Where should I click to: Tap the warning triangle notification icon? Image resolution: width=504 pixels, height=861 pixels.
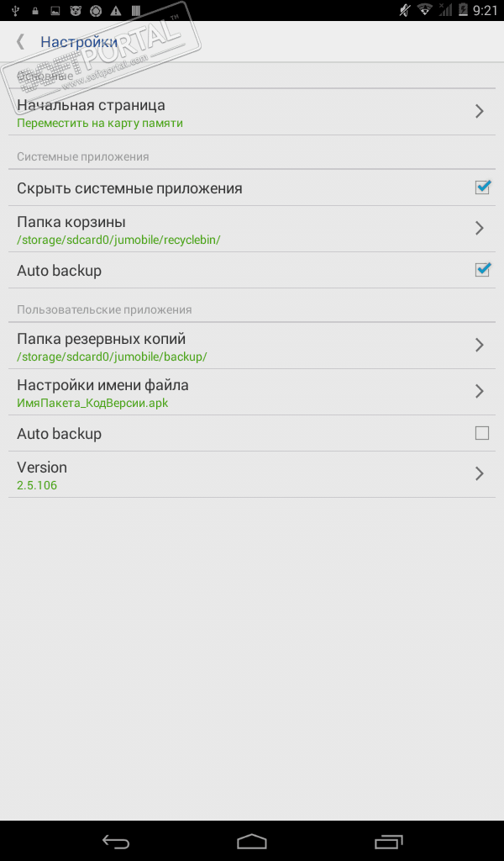click(x=115, y=11)
